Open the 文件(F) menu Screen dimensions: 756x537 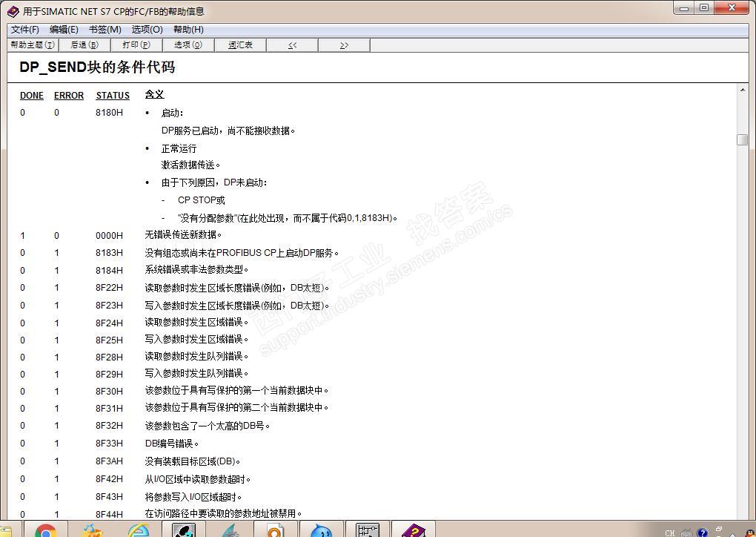point(25,30)
